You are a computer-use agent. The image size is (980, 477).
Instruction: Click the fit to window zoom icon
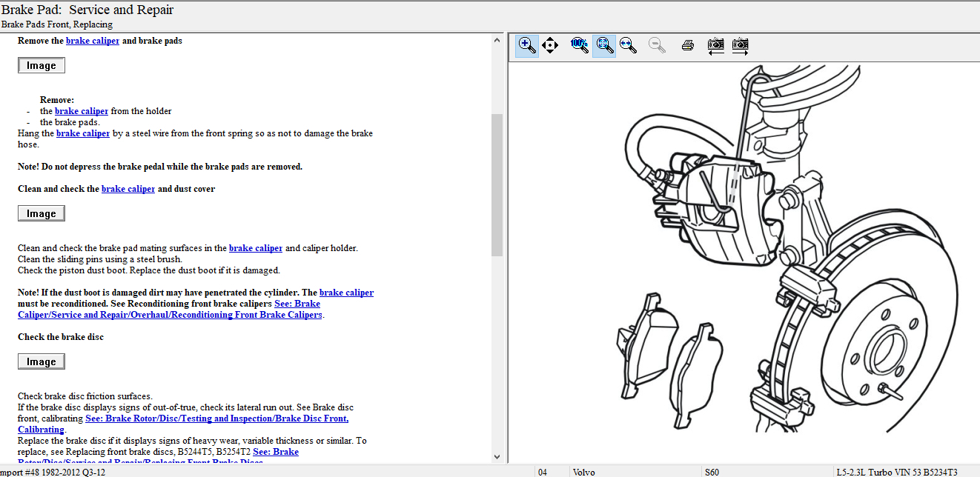(x=604, y=46)
